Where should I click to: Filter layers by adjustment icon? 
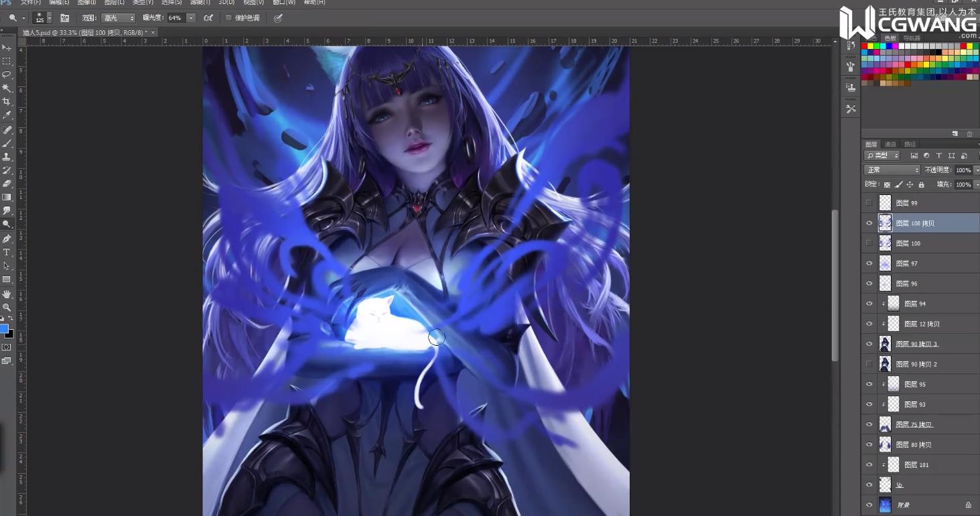[926, 155]
